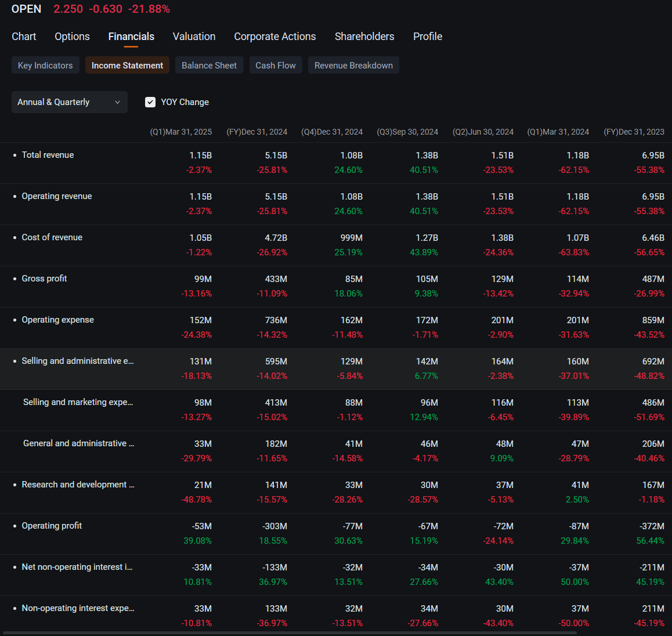Open the Shareholders section
The image size is (672, 636).
364,36
